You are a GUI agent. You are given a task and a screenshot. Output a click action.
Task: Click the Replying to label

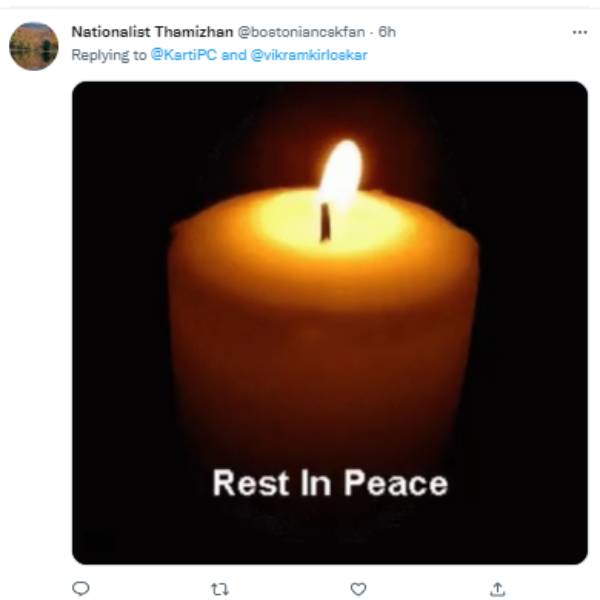109,55
